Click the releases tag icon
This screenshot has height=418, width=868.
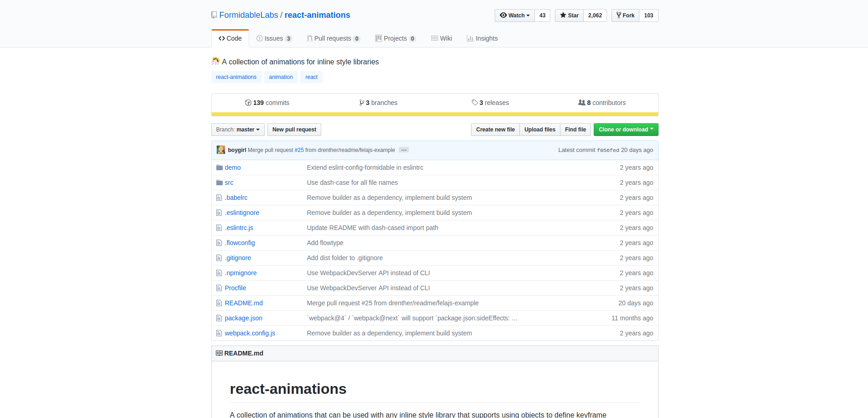475,103
